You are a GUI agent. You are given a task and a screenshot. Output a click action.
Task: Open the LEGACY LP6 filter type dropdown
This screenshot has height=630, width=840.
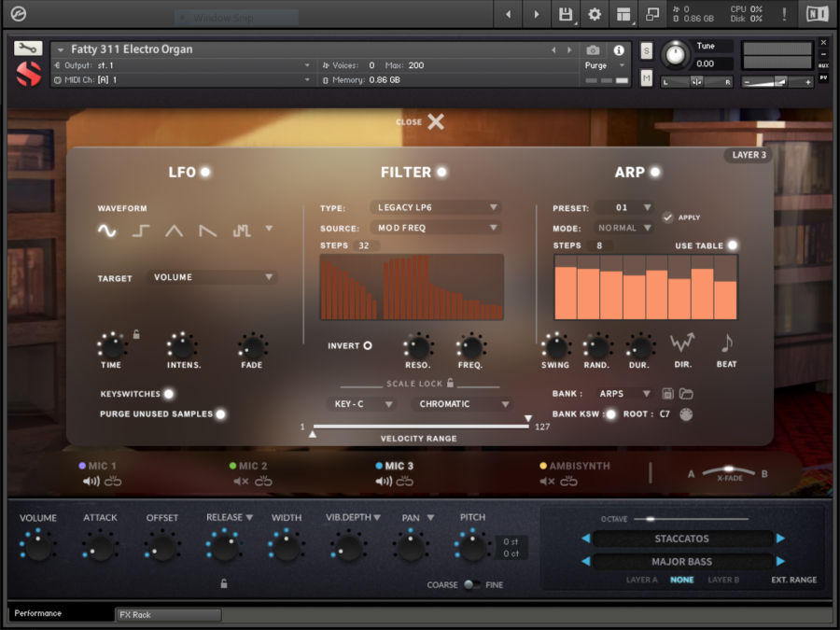435,207
